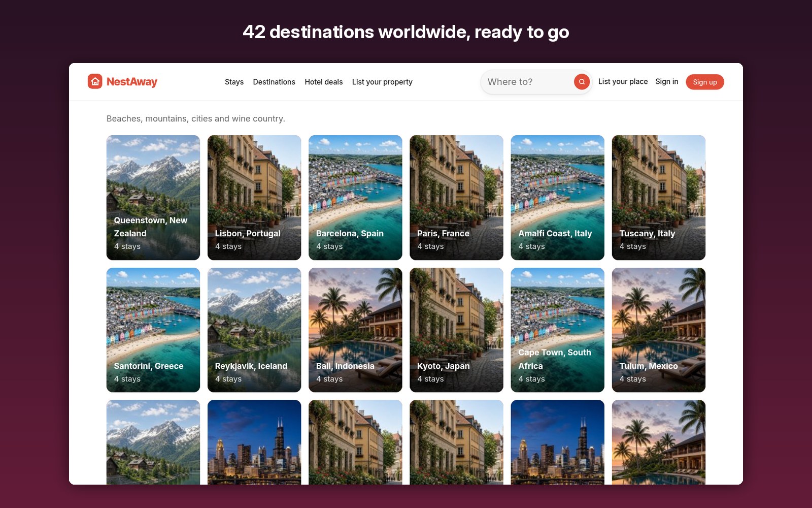
Task: Open the Santorini, Greece destination card
Action: coord(153,330)
